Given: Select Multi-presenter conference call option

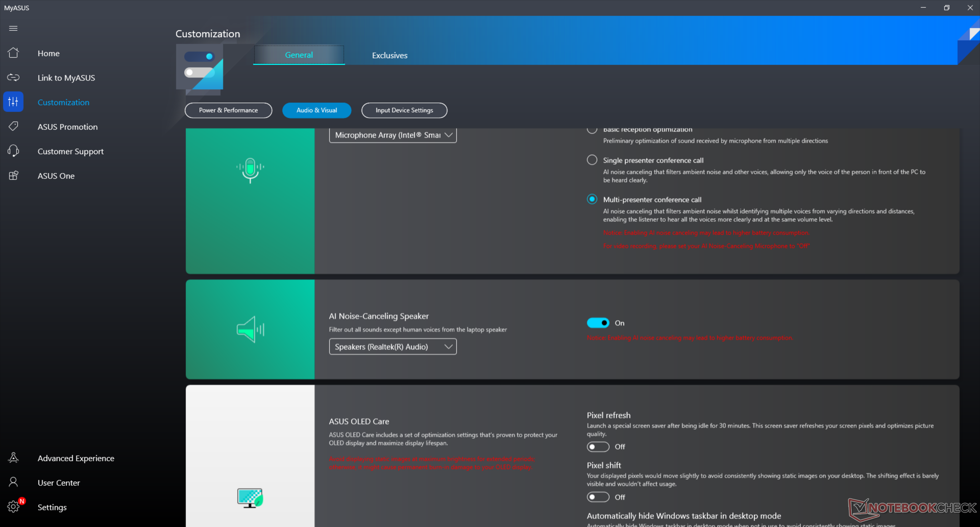Looking at the screenshot, I should 592,199.
